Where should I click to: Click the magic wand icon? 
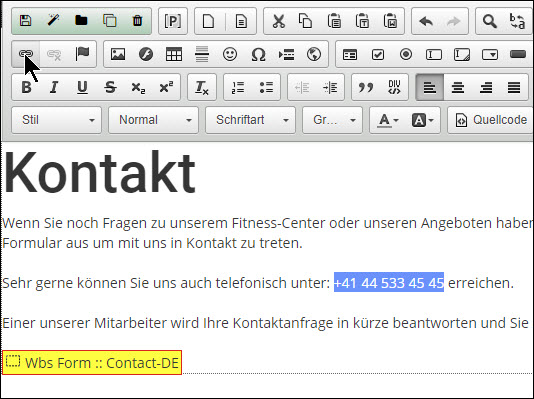click(53, 21)
